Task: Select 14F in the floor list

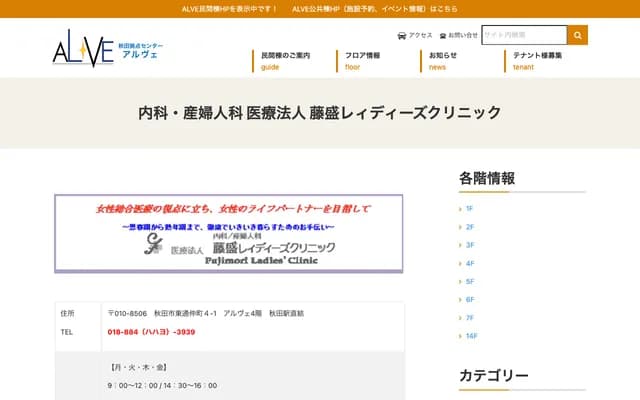Action: point(471,336)
